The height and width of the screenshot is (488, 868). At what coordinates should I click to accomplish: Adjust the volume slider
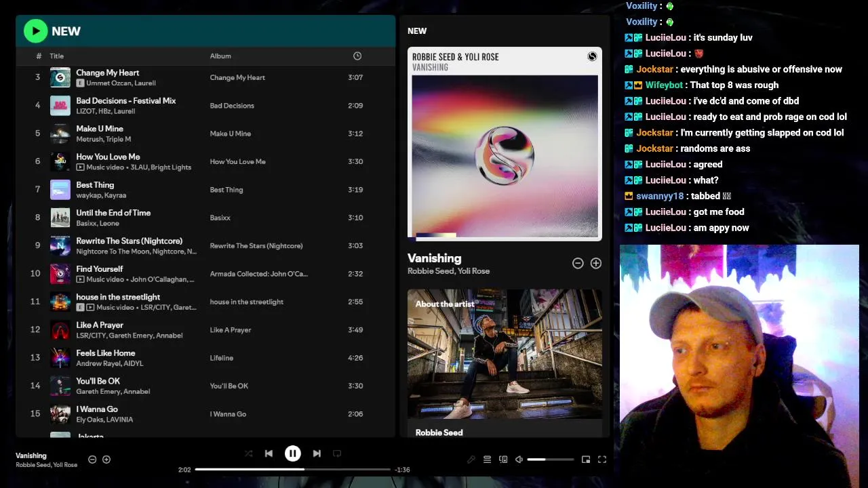pos(550,460)
